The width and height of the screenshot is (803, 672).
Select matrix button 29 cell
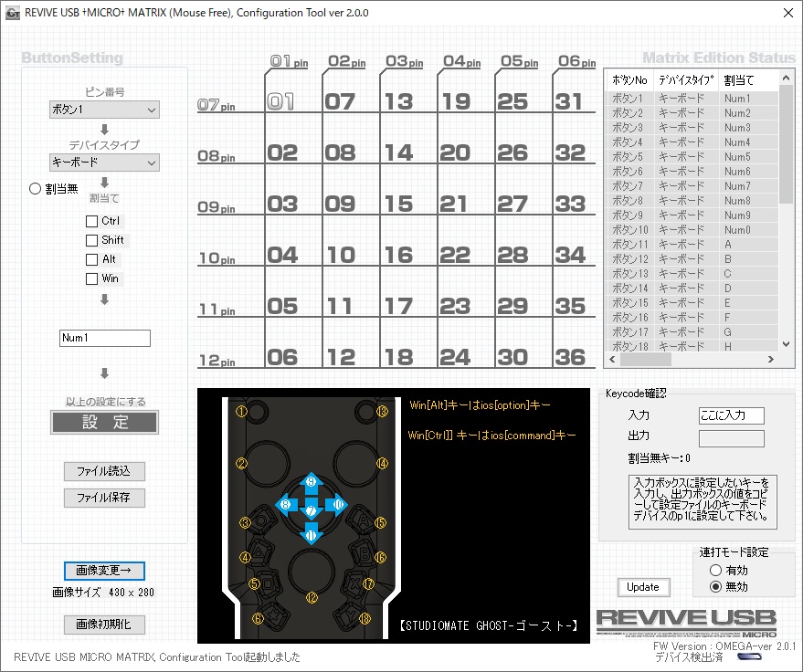click(512, 306)
